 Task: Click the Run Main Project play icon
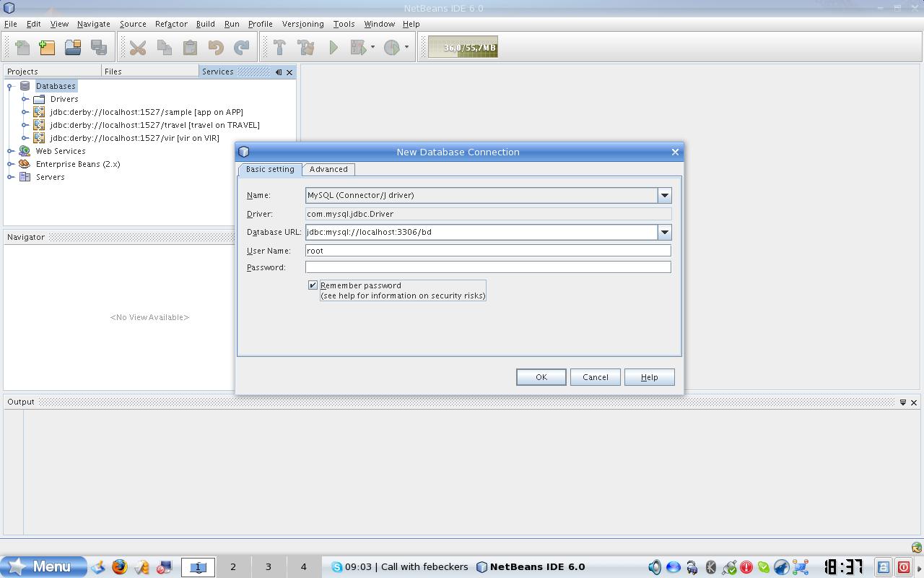point(333,48)
